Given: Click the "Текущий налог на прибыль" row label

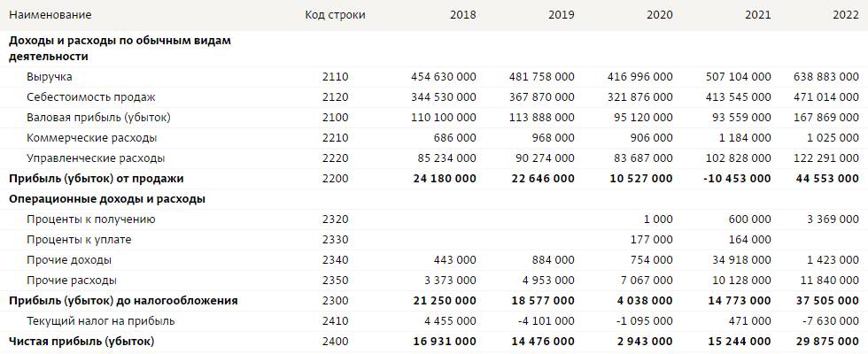Looking at the screenshot, I should [x=101, y=320].
